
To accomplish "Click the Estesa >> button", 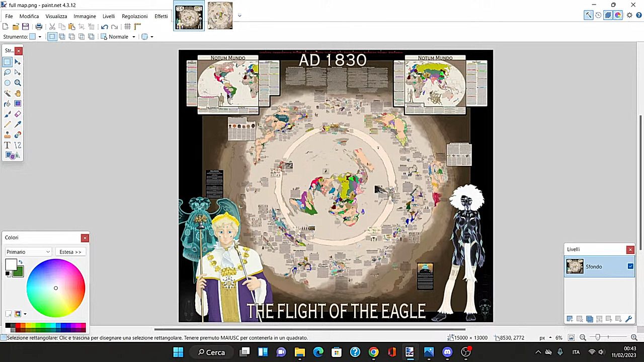I will (x=70, y=252).
